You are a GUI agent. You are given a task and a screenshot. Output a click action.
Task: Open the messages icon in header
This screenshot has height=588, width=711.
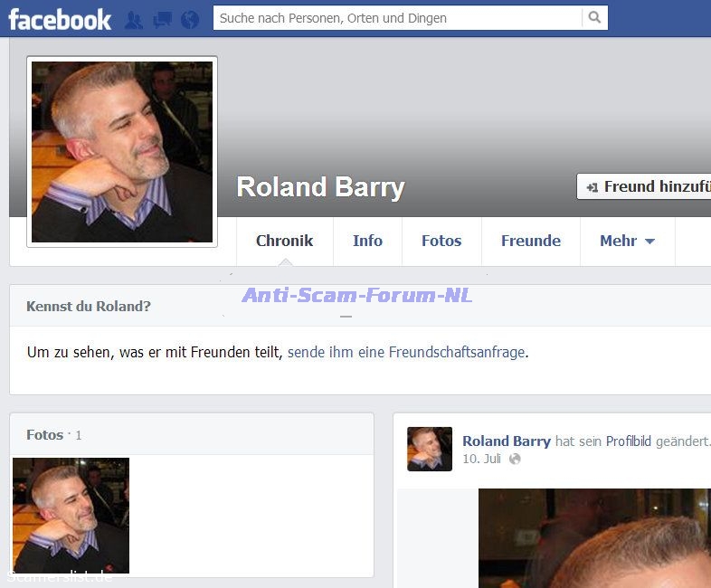162,20
